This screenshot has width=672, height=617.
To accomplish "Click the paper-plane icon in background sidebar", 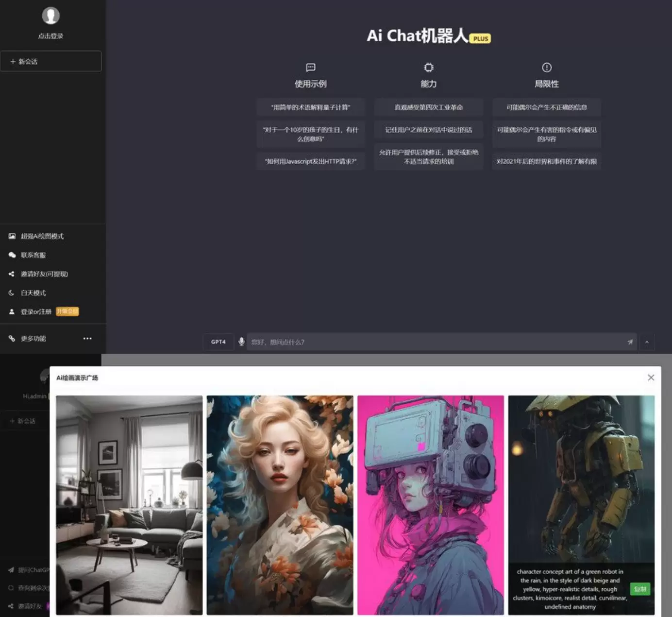I will point(11,570).
